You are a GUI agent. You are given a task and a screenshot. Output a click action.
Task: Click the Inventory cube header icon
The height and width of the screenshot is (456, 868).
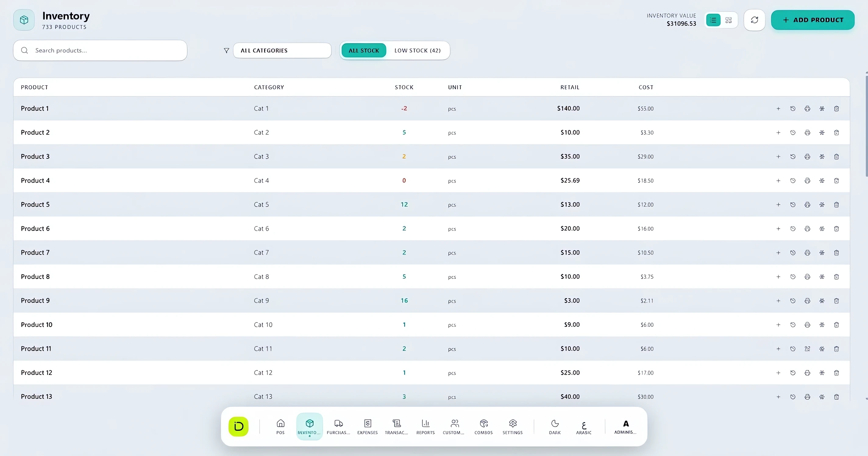[24, 20]
